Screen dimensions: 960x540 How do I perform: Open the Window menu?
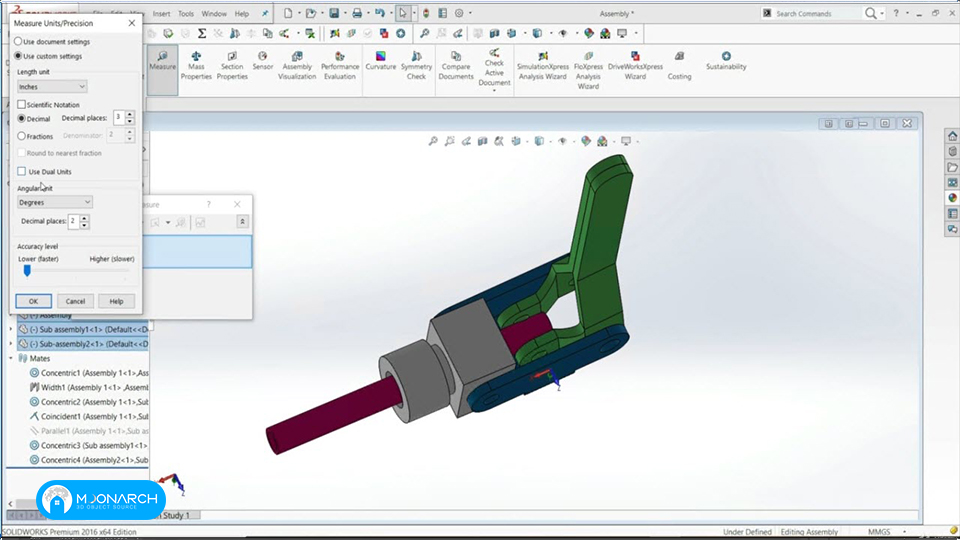(x=214, y=13)
